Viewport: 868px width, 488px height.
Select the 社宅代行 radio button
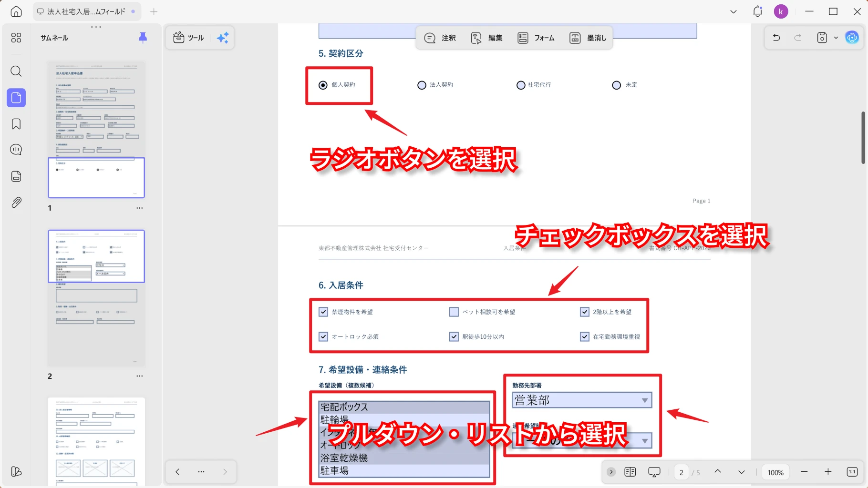(x=521, y=85)
